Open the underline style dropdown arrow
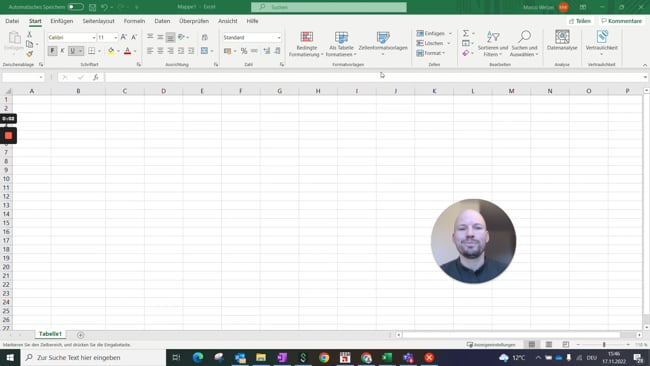Screen dimensions: 650x366 tap(80, 51)
